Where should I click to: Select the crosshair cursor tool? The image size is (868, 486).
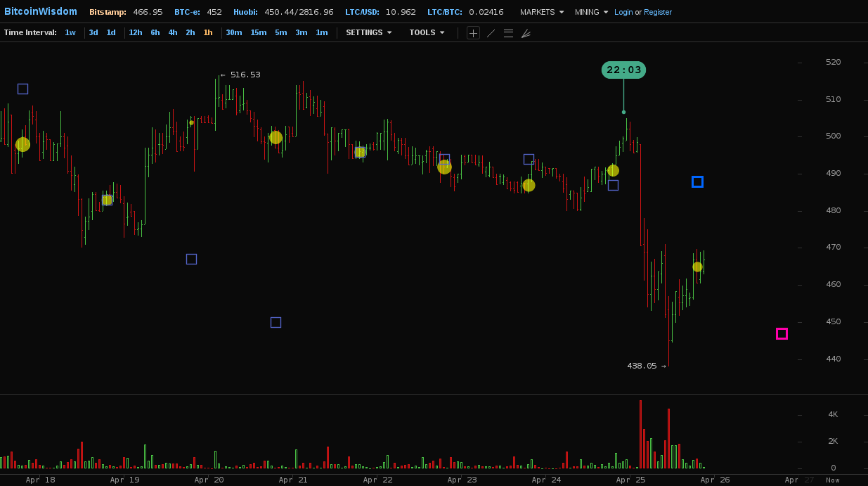pyautogui.click(x=473, y=33)
